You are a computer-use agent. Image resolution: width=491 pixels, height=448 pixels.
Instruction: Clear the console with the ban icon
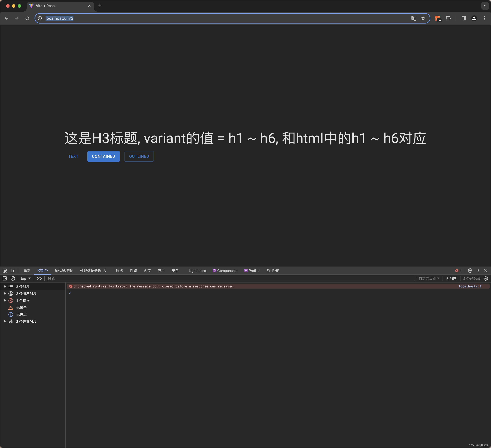click(x=13, y=278)
